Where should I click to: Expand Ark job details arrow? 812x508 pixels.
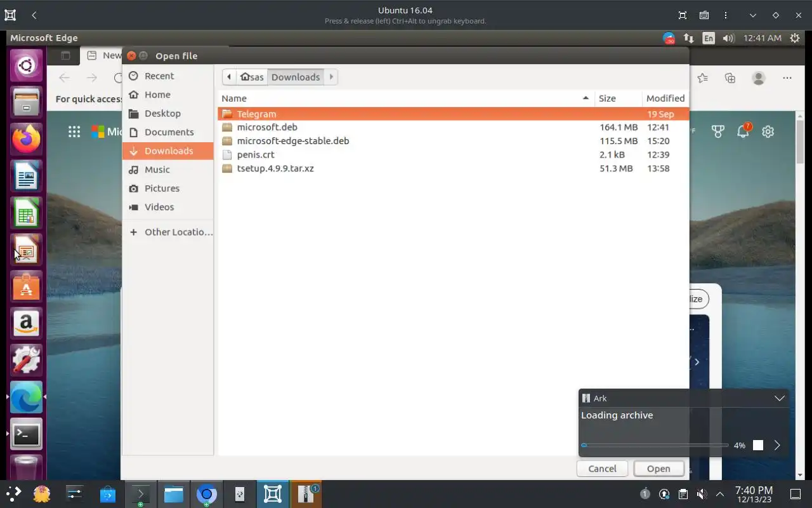coord(777,446)
